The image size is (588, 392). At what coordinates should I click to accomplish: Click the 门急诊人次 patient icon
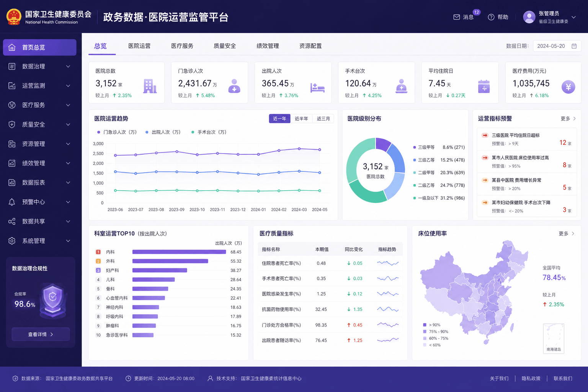[234, 86]
